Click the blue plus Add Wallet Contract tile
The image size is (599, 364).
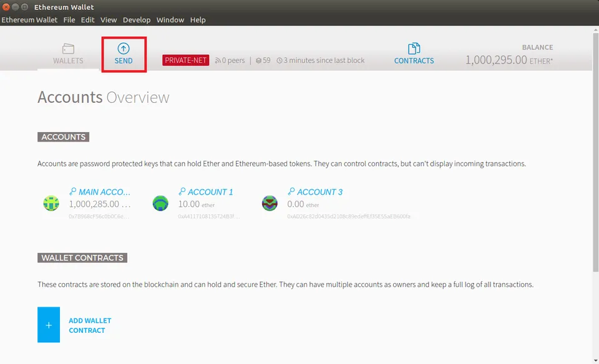49,325
